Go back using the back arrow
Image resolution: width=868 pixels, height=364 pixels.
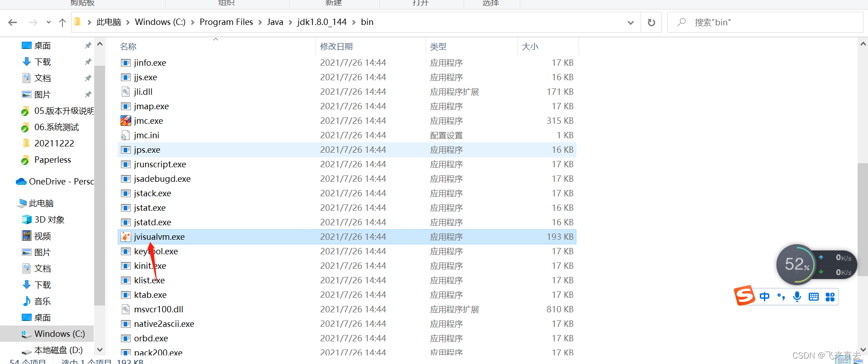click(x=13, y=22)
